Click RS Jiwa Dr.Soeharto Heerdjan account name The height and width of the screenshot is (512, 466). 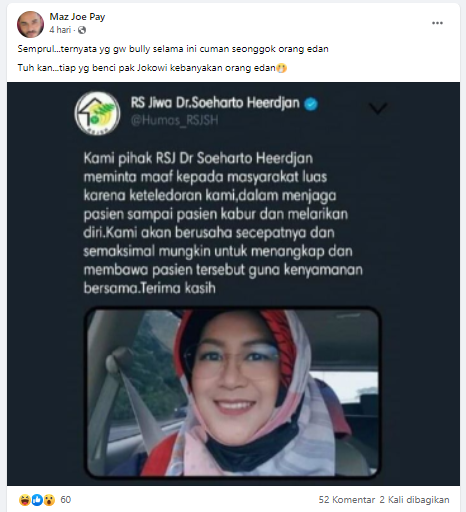[215, 103]
